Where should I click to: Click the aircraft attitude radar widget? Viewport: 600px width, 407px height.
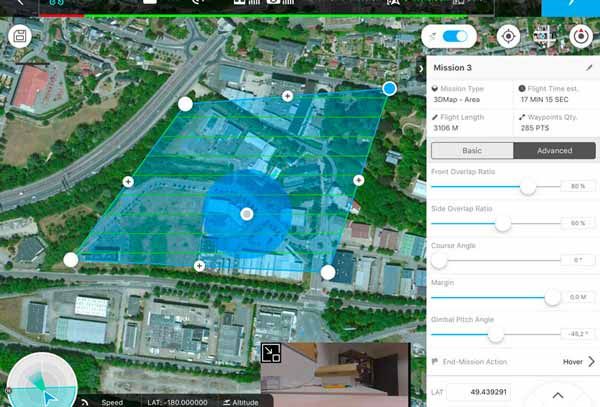pos(35,384)
